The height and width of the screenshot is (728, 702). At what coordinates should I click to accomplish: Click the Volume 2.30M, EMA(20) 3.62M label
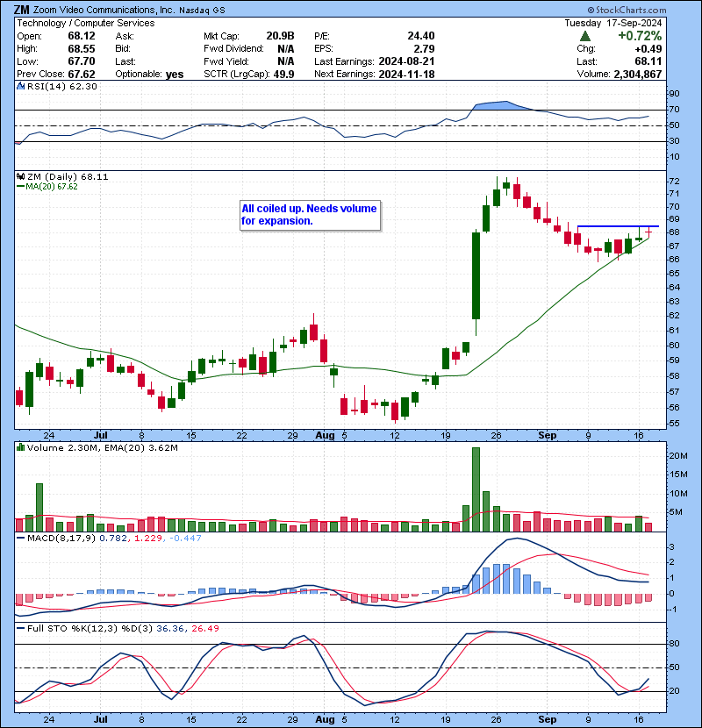[102, 448]
